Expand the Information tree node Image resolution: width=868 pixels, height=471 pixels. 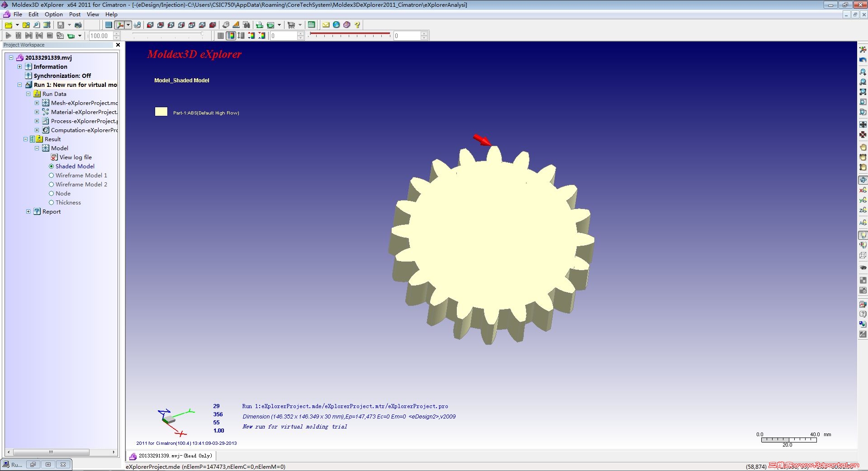point(19,67)
